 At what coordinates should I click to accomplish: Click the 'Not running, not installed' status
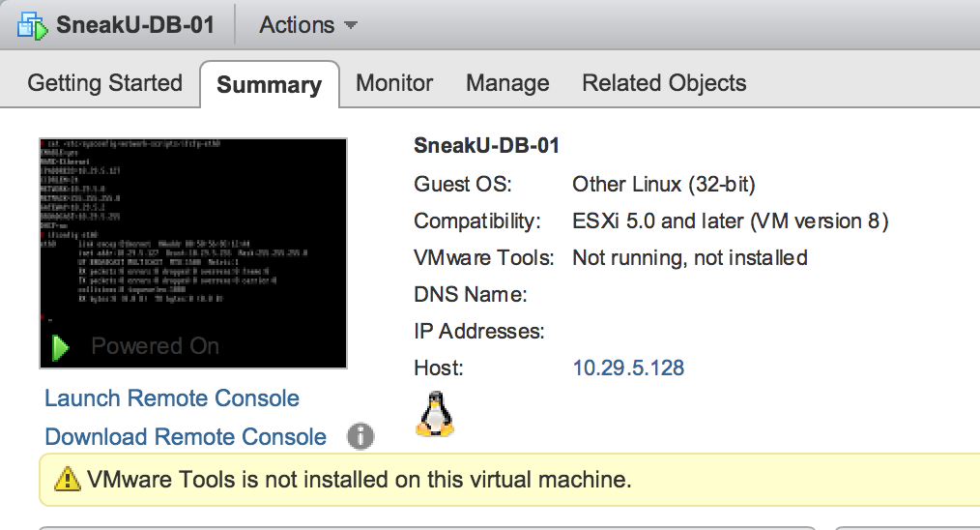[690, 257]
